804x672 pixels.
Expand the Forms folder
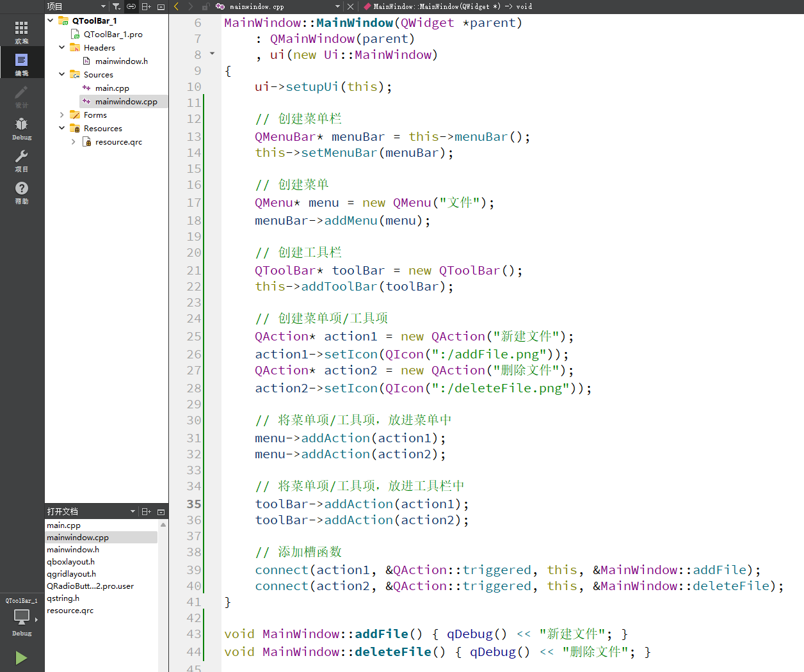click(x=62, y=115)
